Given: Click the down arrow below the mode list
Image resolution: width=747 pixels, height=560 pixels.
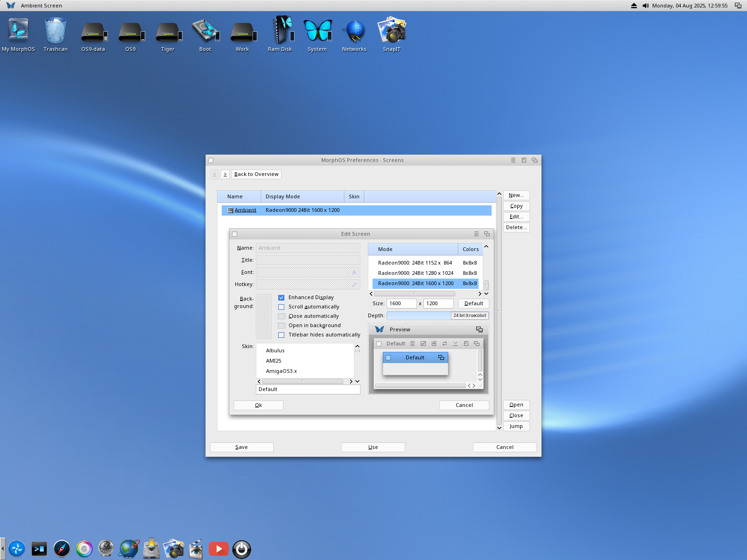Looking at the screenshot, I should click(x=486, y=294).
